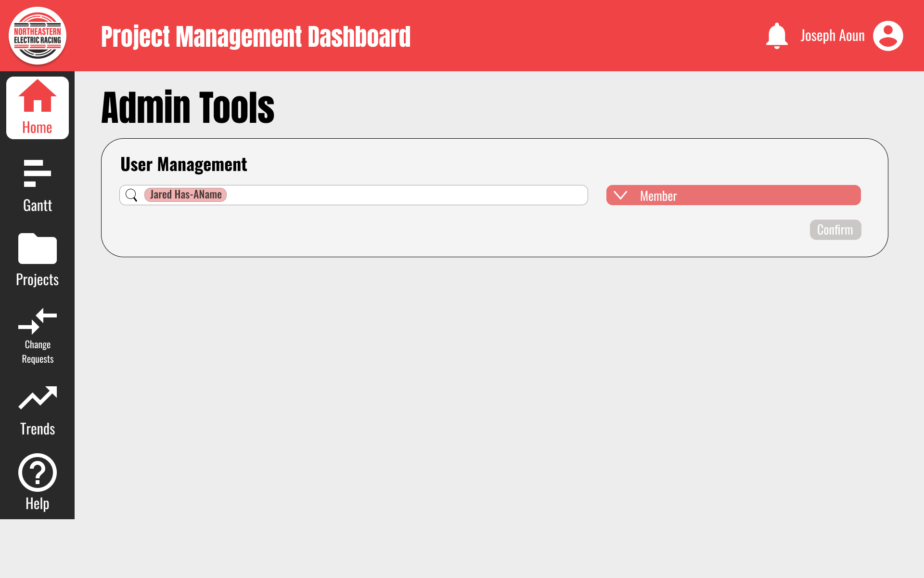This screenshot has width=924, height=578.
Task: Open the Gantt view icon
Action: (x=37, y=173)
